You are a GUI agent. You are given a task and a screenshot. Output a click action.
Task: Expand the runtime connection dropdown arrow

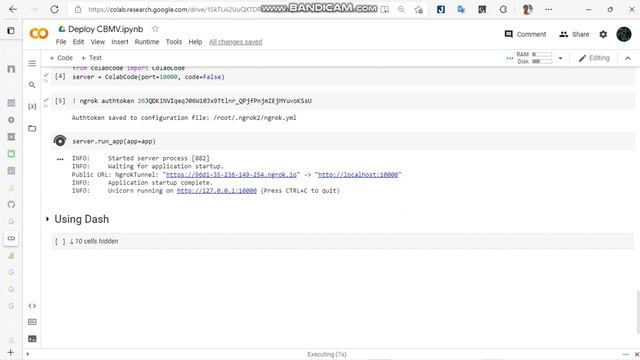click(560, 58)
